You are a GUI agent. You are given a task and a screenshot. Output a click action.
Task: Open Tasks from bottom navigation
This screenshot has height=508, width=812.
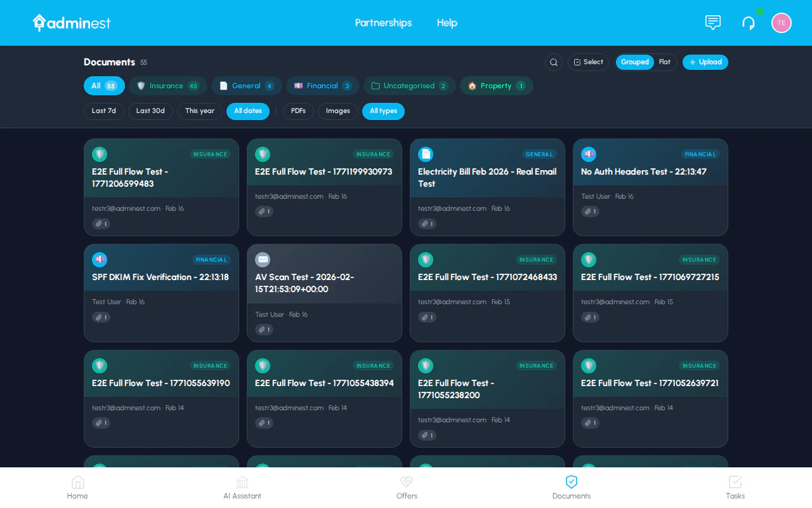735,488
